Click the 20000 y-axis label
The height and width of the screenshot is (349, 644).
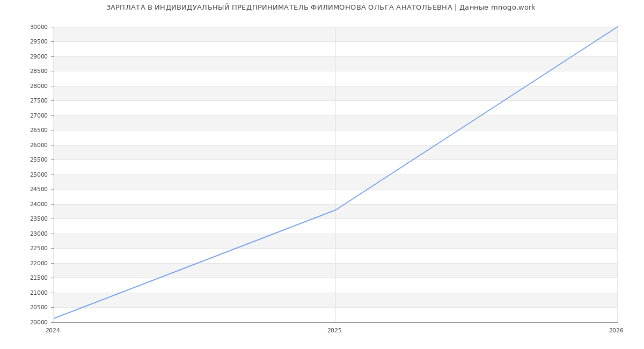pyautogui.click(x=39, y=322)
